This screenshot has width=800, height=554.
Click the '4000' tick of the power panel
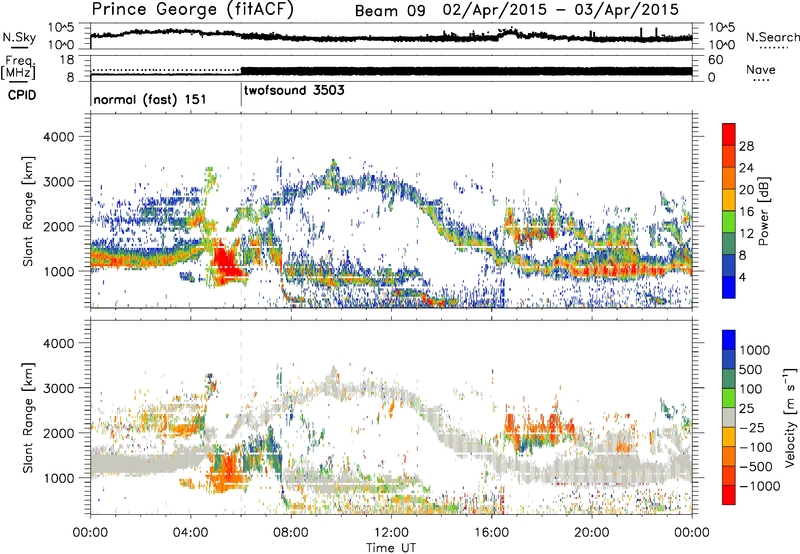[x=58, y=137]
